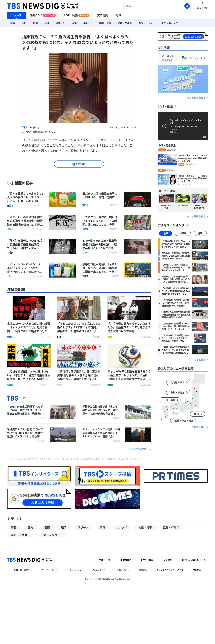Click もっと天気を見る
The width and height of the screenshot is (215, 644).
click(197, 98)
